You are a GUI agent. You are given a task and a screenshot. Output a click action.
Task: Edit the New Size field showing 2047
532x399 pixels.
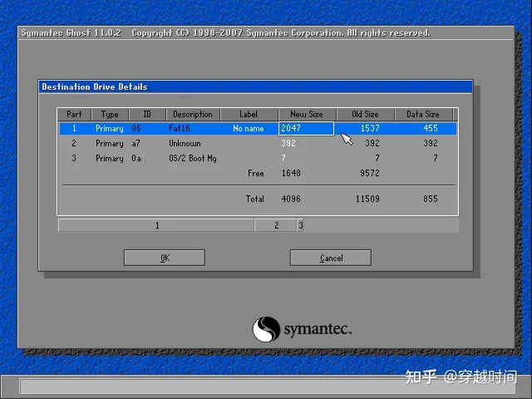(306, 129)
